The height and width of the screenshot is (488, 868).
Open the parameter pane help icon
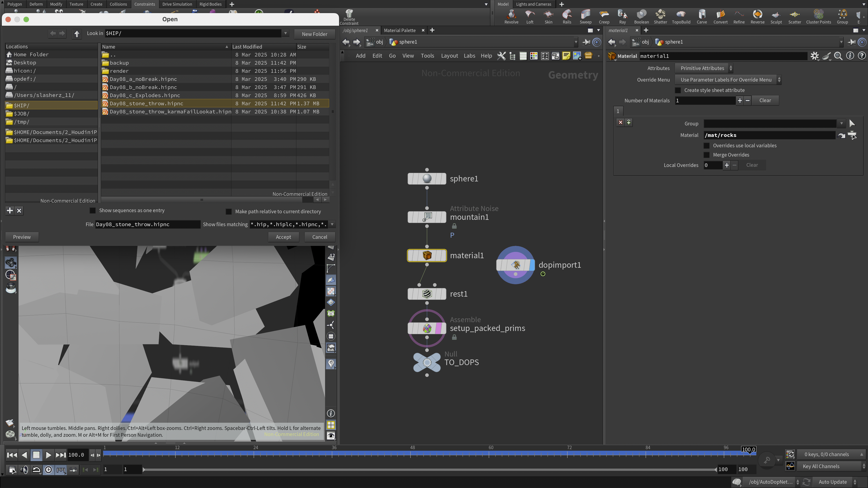point(862,56)
